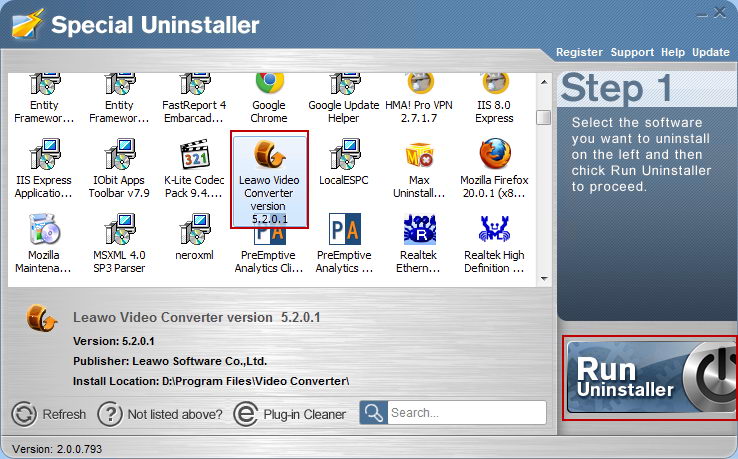
Task: Click the program list scroll up arrow
Action: click(544, 82)
